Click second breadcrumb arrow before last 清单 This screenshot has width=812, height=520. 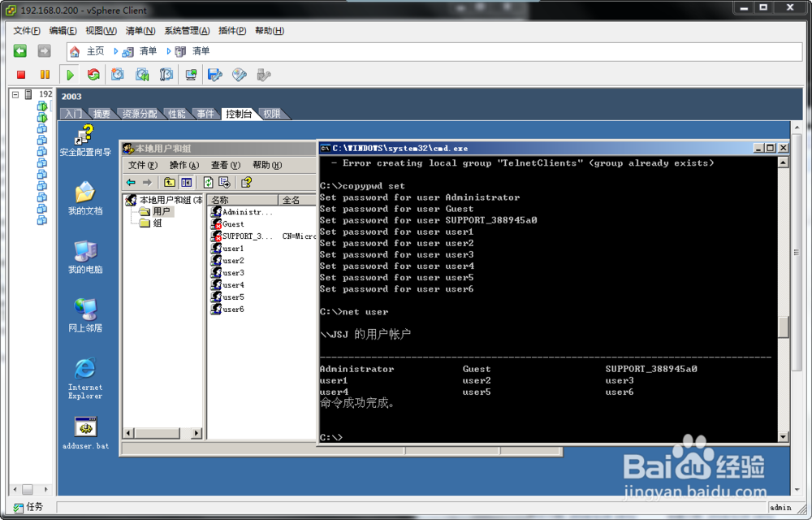point(168,51)
